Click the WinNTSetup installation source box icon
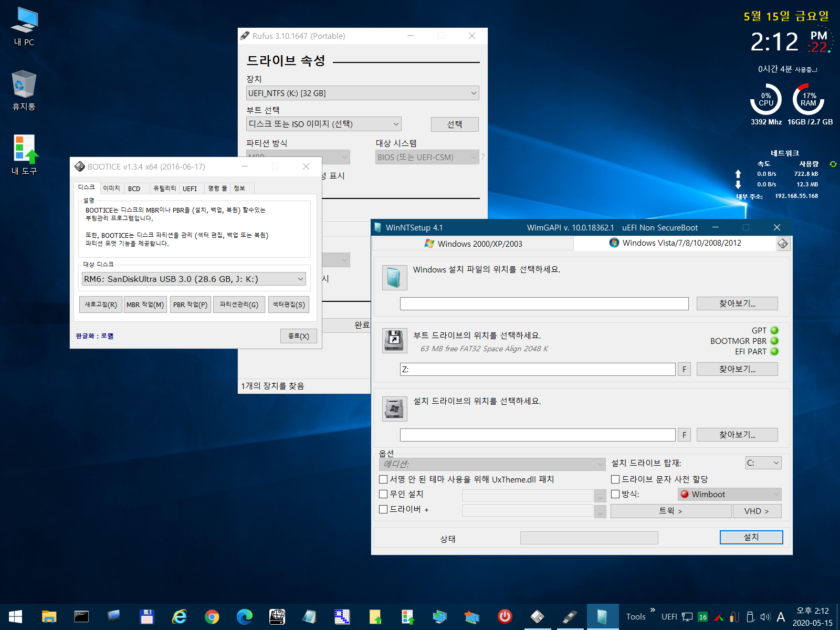Image resolution: width=840 pixels, height=630 pixels. (x=394, y=277)
